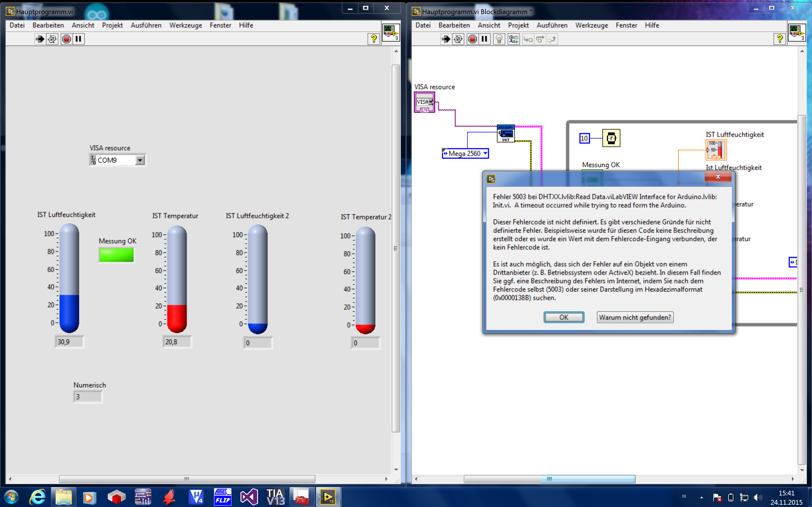Image resolution: width=812 pixels, height=507 pixels.
Task: Expand the VISA resource control on diagram
Action: [x=431, y=102]
